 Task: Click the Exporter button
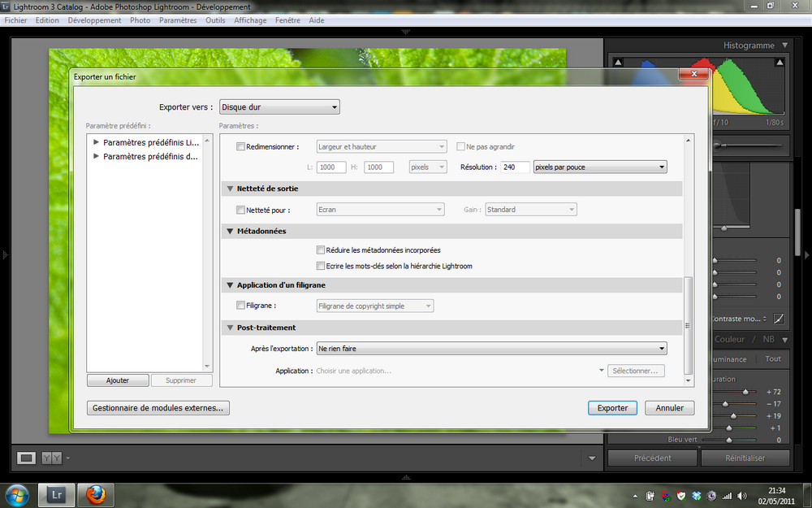click(612, 408)
